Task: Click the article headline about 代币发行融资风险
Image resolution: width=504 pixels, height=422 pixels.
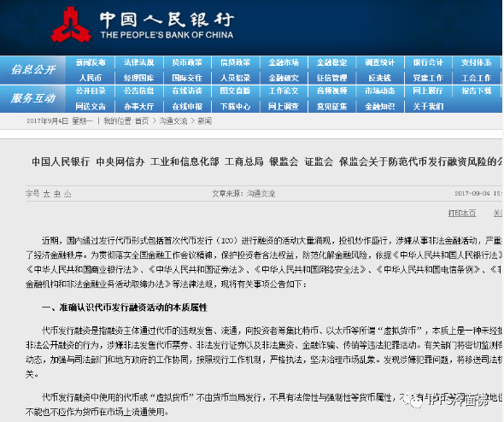Action: 267,161
